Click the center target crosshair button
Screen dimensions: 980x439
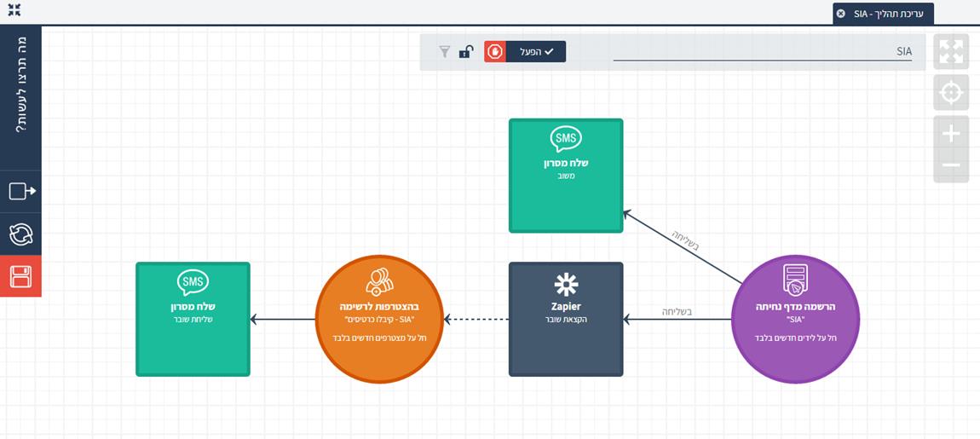pos(951,93)
